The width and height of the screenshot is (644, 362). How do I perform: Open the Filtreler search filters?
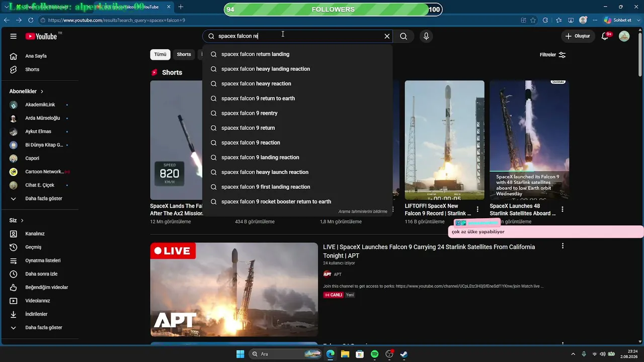553,55
